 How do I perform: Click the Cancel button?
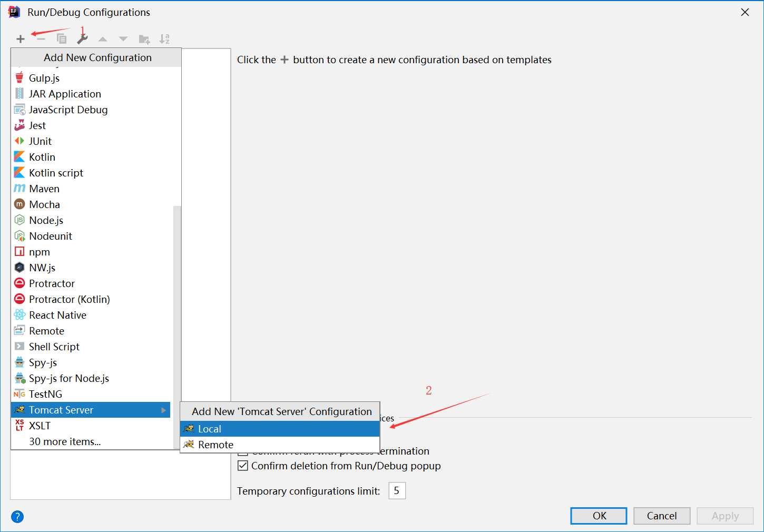(x=662, y=516)
